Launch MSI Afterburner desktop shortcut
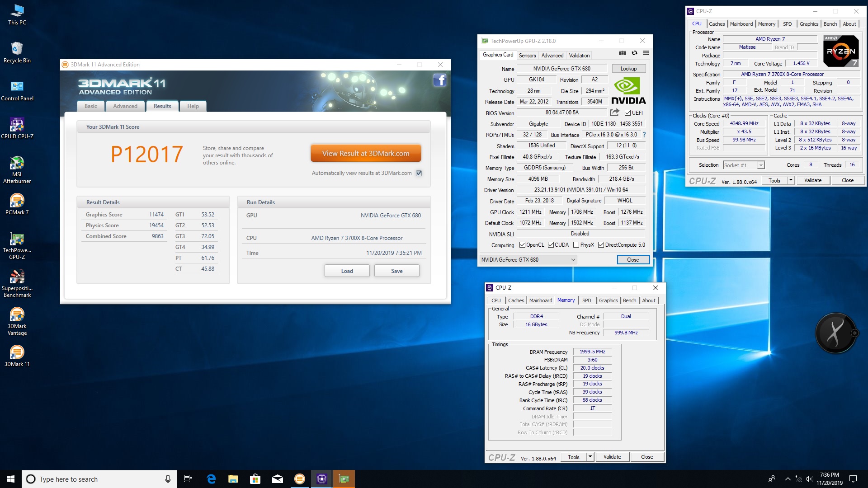 coord(17,169)
